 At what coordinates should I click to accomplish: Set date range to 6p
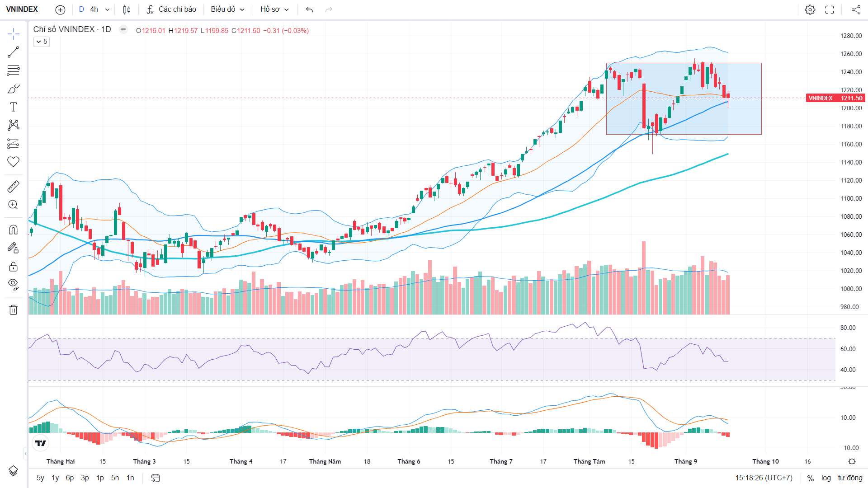[70, 478]
